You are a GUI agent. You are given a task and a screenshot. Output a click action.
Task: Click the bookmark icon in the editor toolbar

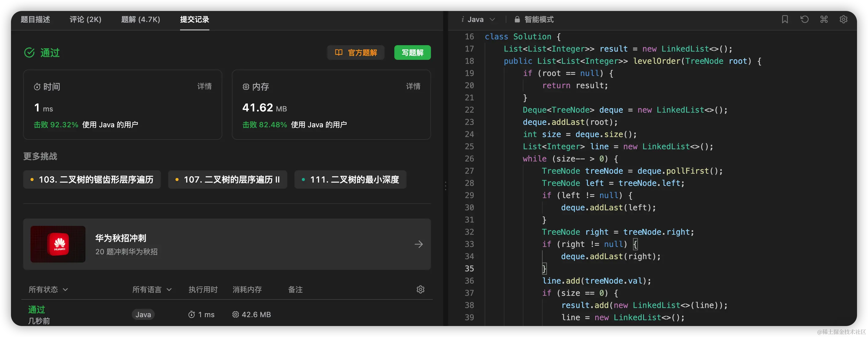tap(785, 20)
